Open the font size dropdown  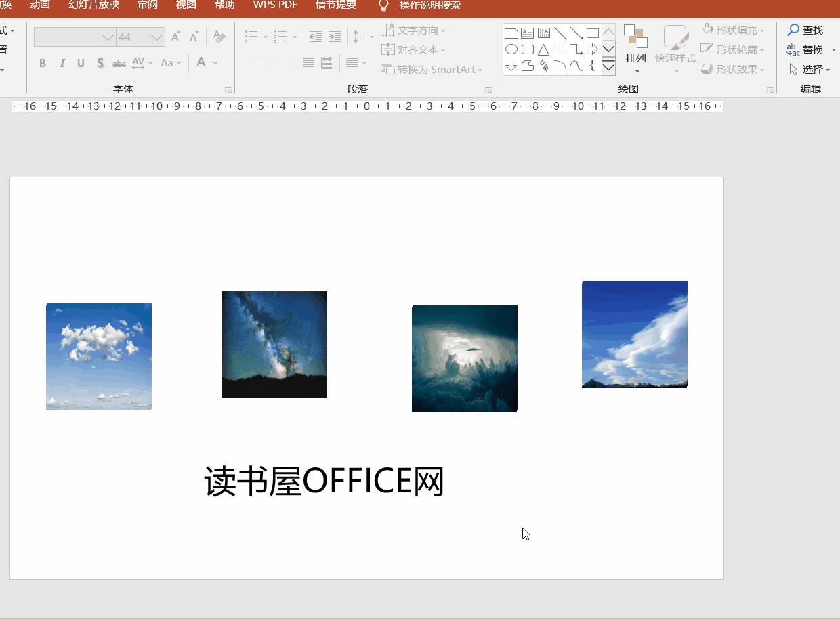(x=157, y=37)
